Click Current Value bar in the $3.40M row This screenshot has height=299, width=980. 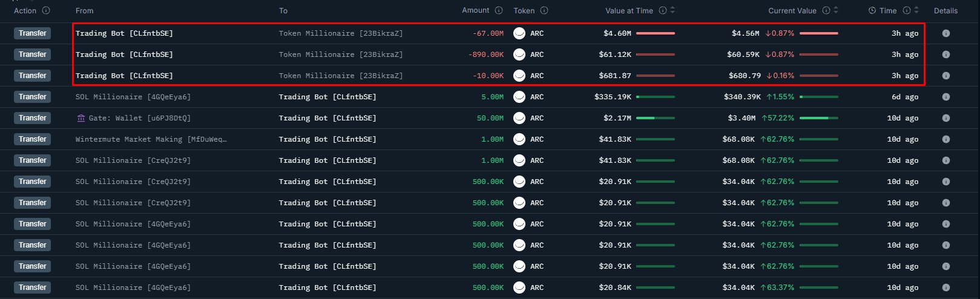(818, 118)
